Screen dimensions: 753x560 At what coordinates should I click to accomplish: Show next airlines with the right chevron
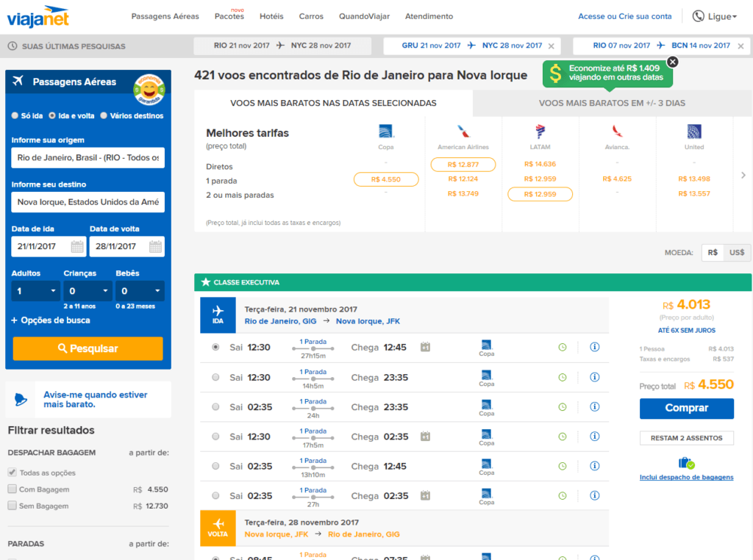[743, 175]
